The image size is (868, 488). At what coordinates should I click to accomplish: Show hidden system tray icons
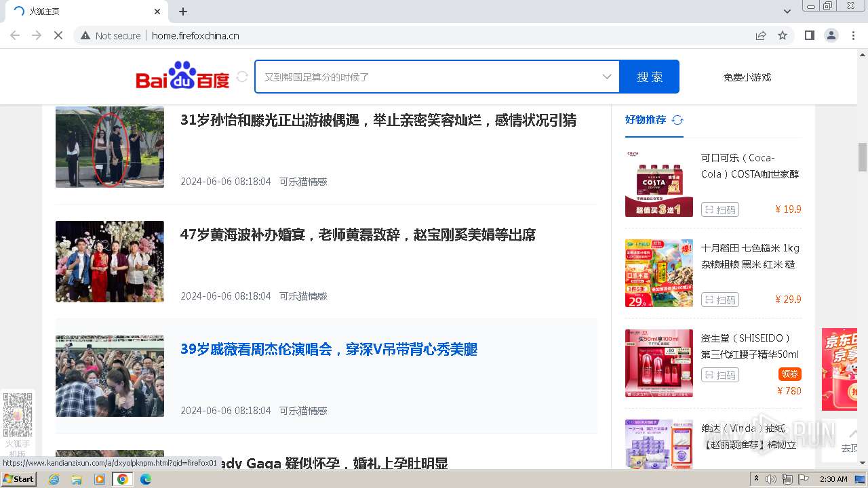click(756, 479)
